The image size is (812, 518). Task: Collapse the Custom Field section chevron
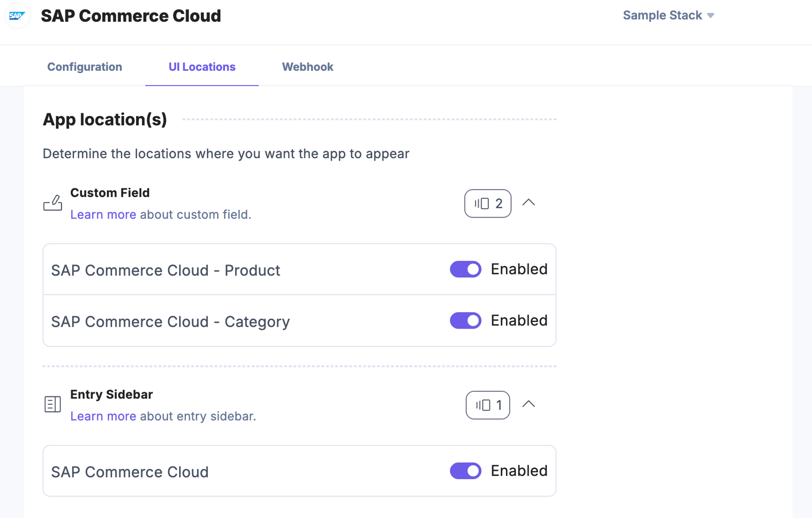(528, 202)
